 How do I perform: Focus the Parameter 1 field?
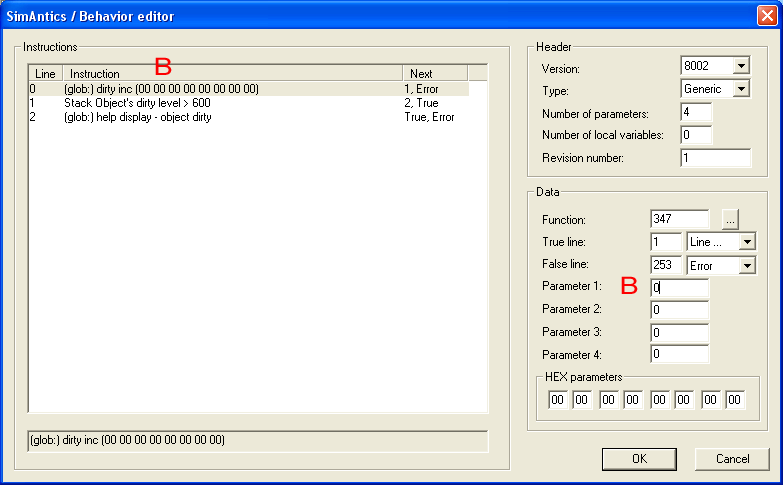[x=680, y=288]
